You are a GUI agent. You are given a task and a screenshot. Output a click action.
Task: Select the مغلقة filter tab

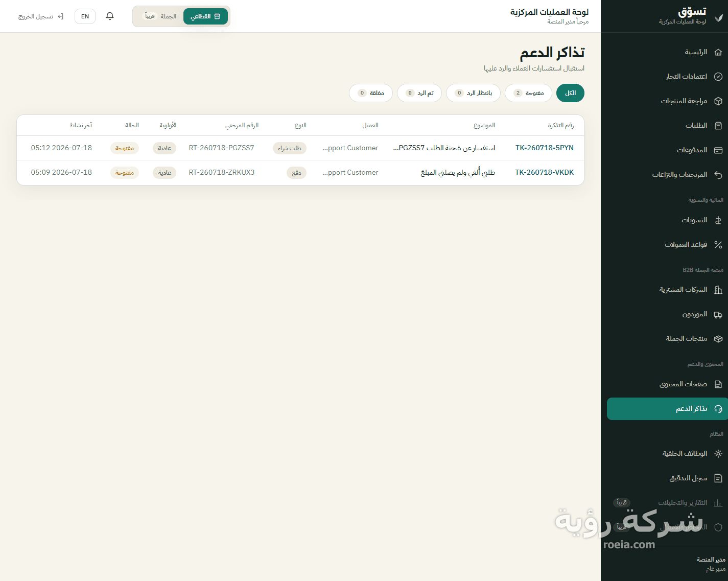tap(371, 93)
